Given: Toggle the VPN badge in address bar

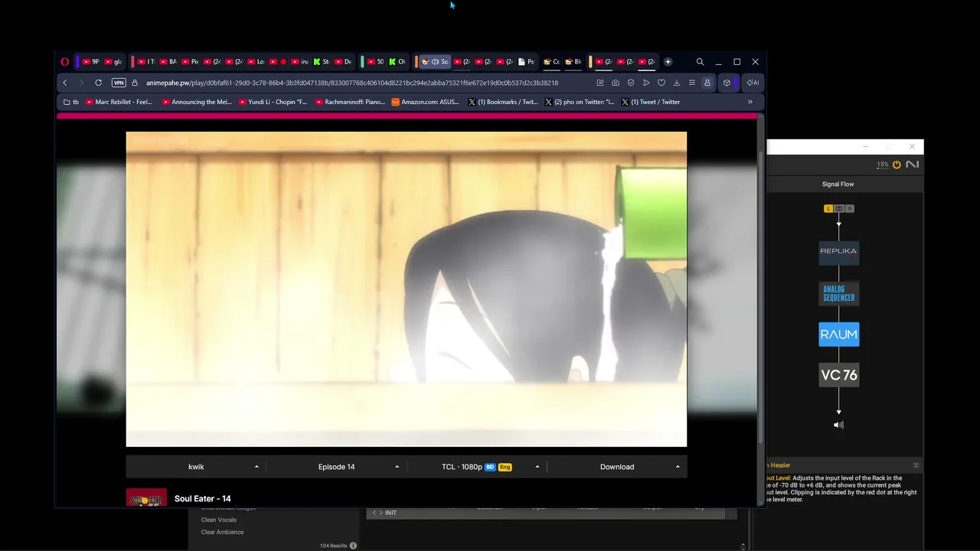Looking at the screenshot, I should point(119,83).
